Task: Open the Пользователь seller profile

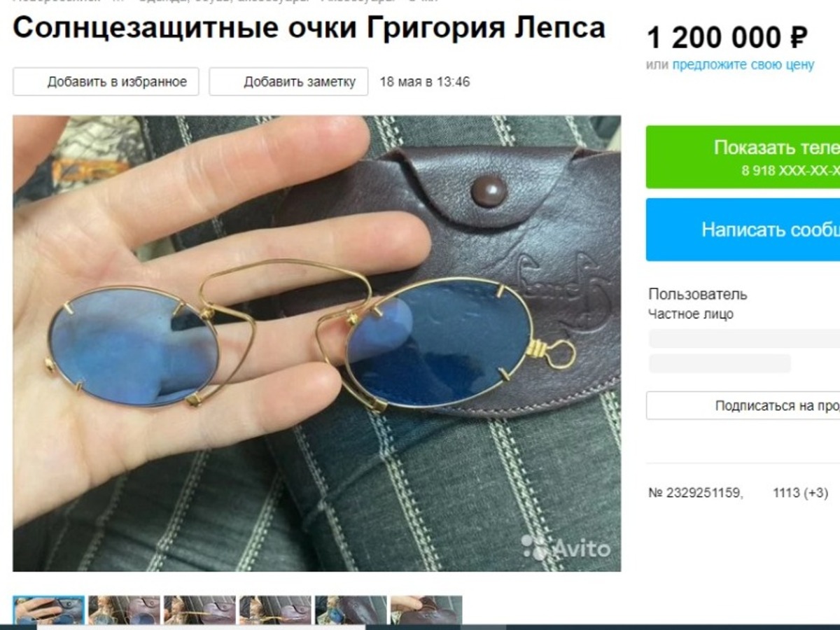Action: pyautogui.click(x=698, y=294)
